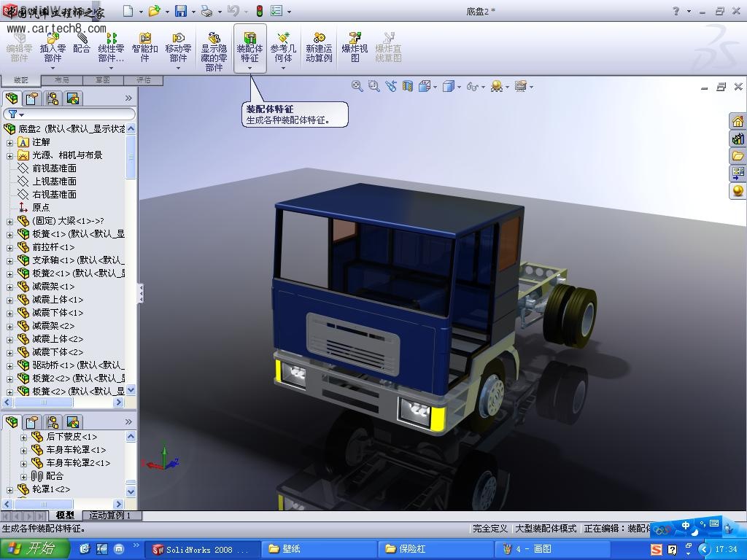Click the rebuild traffic light icon
747x560 pixels.
[x=259, y=11]
